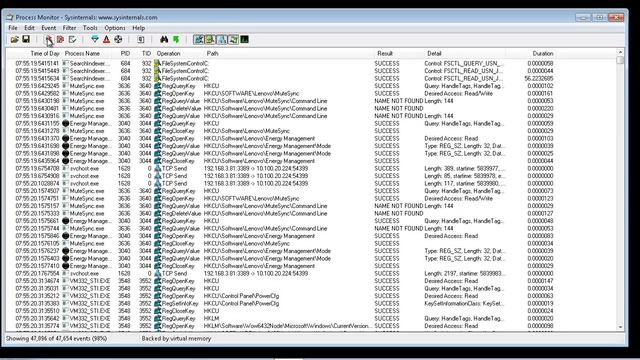Click the TCP Send detail 'Length: 2197'
This screenshot has width=640, height=360.
(464, 273)
